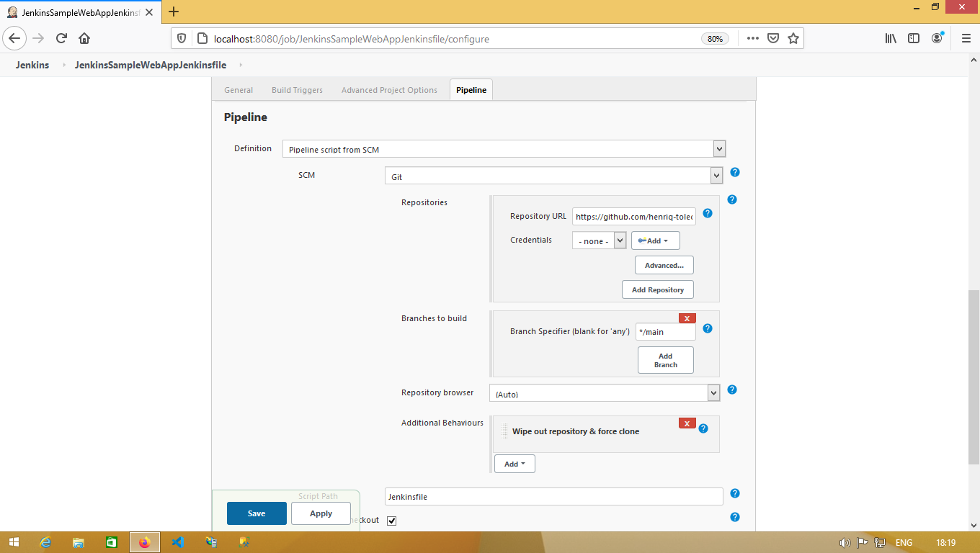Image resolution: width=980 pixels, height=553 pixels.
Task: Open the Firefox account icon
Action: (x=937, y=38)
